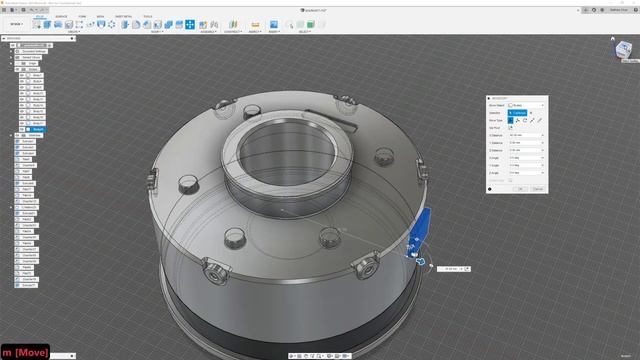Click the ViewCube orientation cube
The height and width of the screenshot is (360, 640).
pyautogui.click(x=624, y=49)
